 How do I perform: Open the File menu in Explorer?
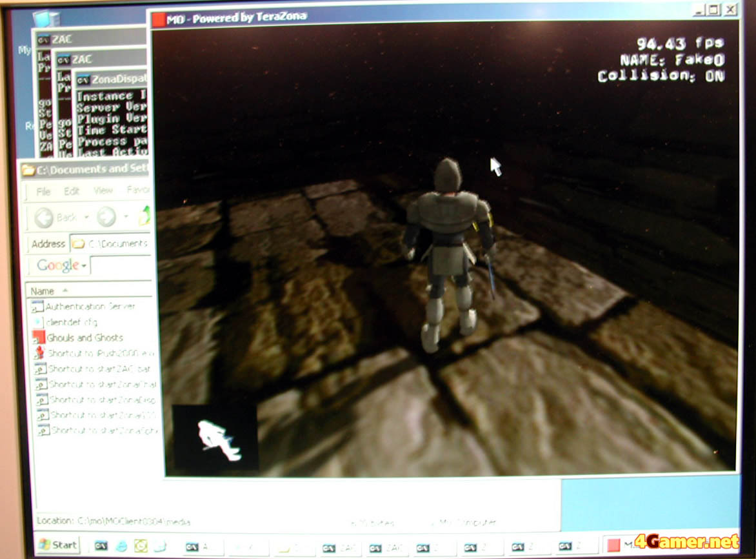43,191
